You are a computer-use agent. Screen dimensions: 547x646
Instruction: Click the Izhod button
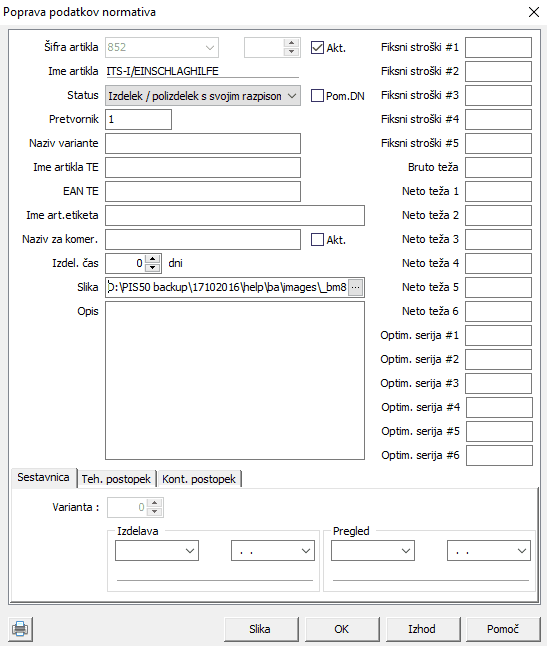tap(422, 629)
